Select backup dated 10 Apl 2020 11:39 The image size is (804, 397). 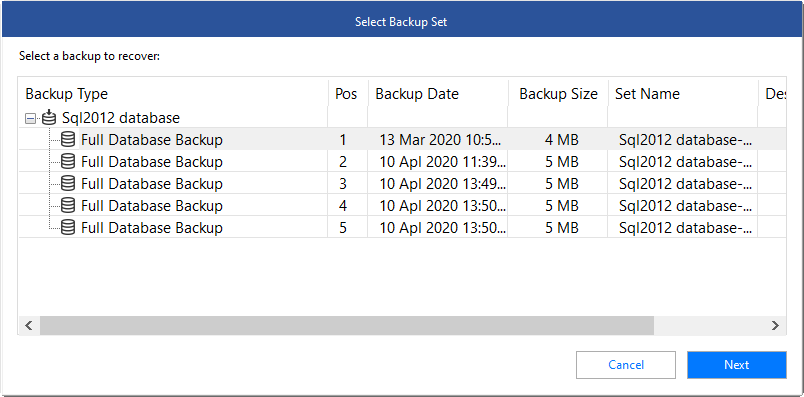click(x=402, y=162)
